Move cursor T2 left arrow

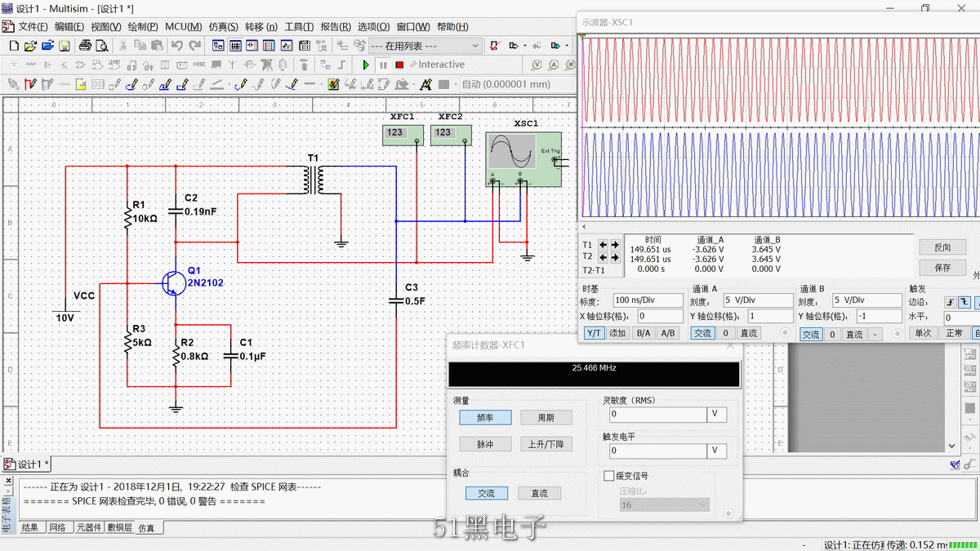(604, 256)
